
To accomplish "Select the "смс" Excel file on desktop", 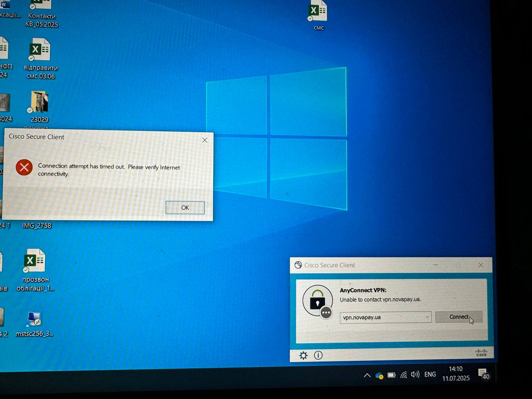I will tap(318, 15).
